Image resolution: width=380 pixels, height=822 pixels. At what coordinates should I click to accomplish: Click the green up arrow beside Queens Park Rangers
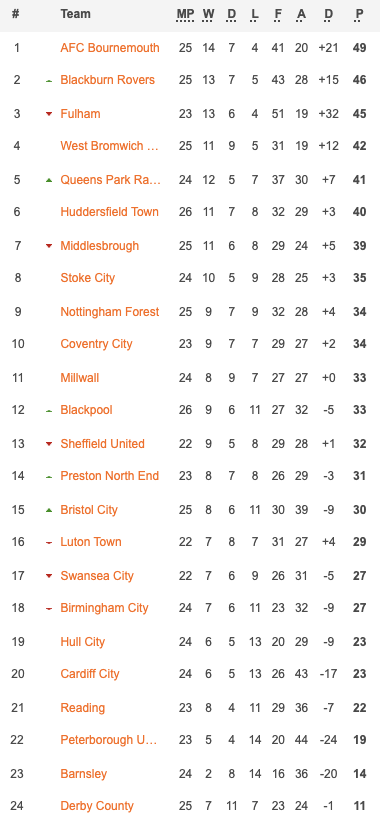point(49,180)
